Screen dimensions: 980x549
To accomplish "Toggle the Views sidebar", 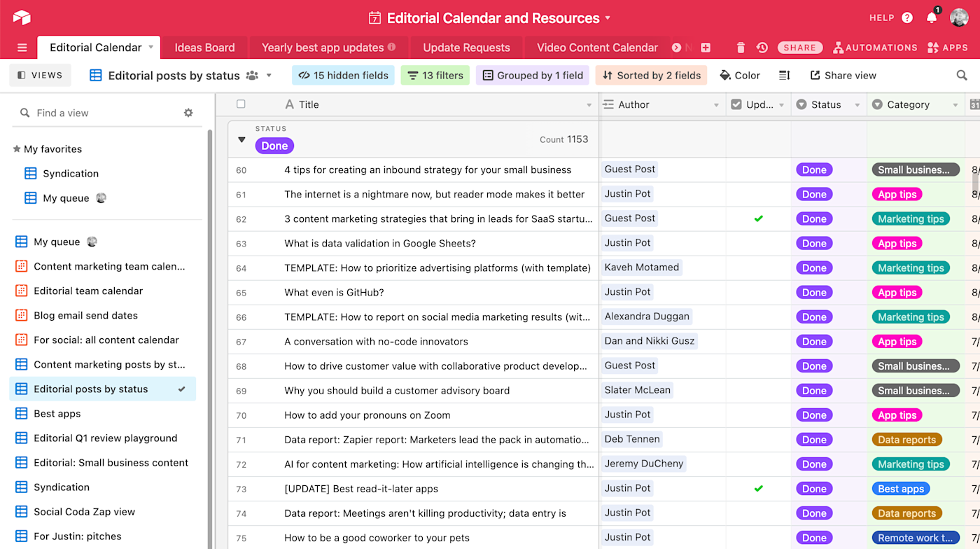I will tap(41, 76).
